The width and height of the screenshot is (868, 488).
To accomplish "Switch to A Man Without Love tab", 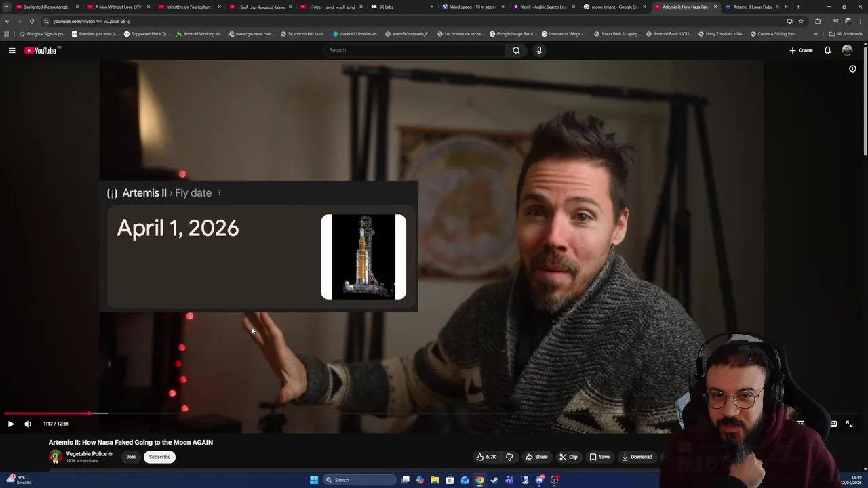I will [118, 7].
